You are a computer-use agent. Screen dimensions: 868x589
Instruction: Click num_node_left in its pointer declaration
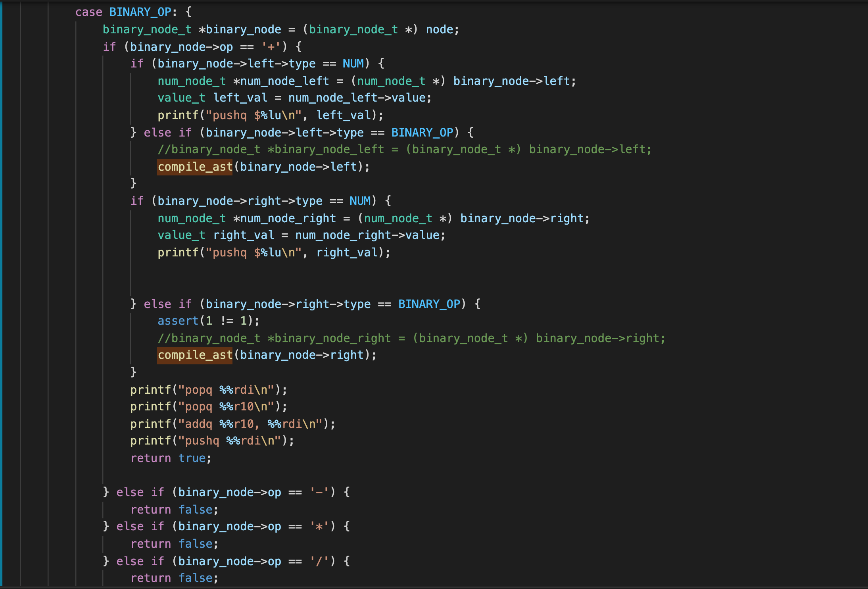(284, 81)
